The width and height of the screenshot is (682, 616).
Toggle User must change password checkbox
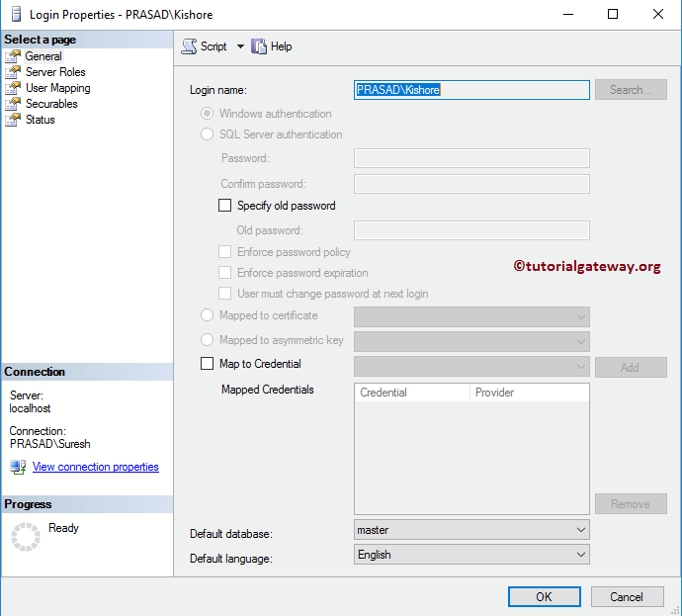(x=225, y=294)
